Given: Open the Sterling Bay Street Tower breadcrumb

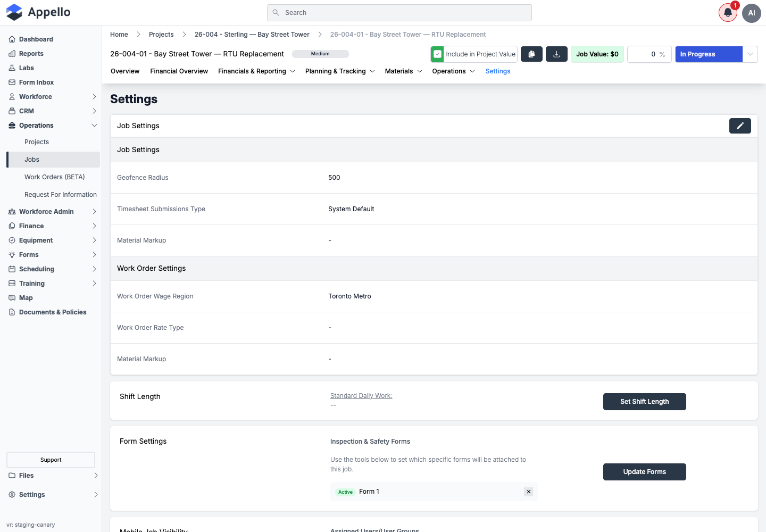Looking at the screenshot, I should click(252, 35).
